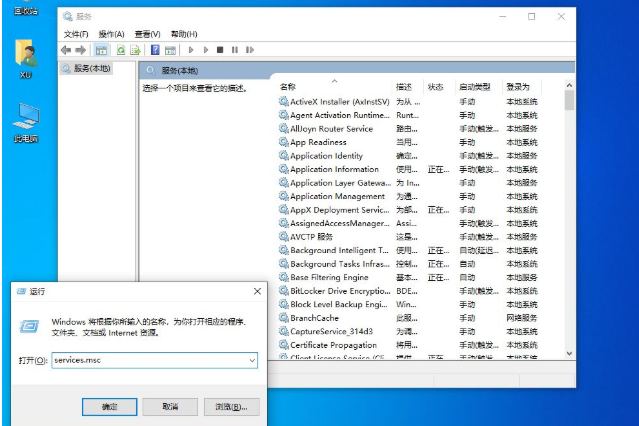Open the 操作(A) menu
Viewport: 639px width, 426px height.
pyautogui.click(x=111, y=34)
